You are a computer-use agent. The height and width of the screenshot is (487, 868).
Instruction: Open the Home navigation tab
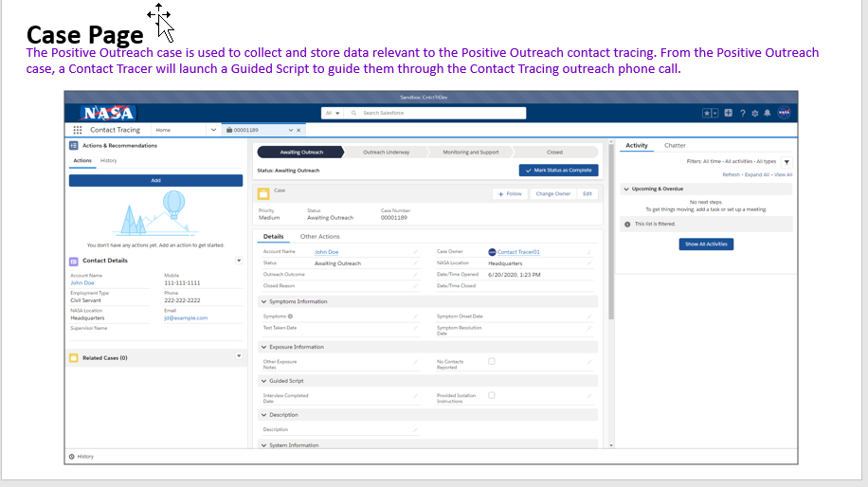(163, 130)
